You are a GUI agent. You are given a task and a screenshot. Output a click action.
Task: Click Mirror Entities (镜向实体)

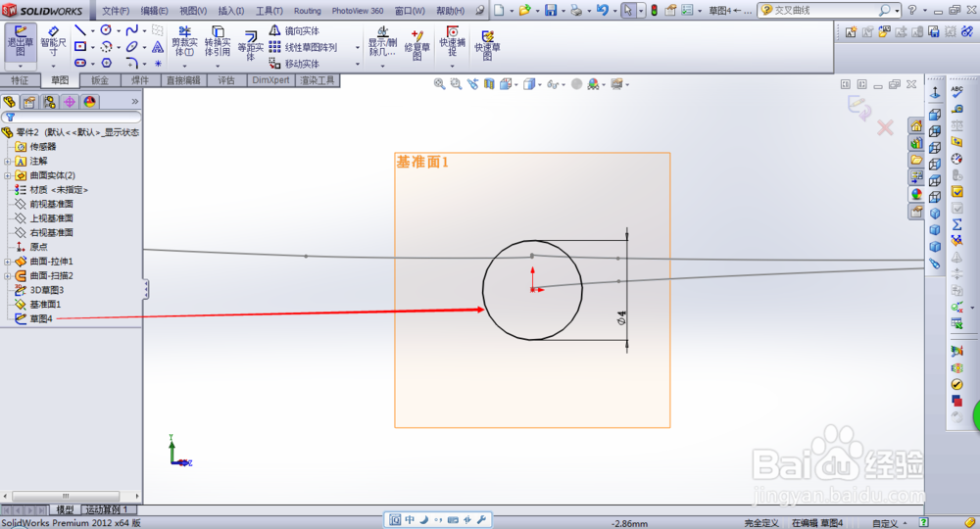[x=294, y=30]
